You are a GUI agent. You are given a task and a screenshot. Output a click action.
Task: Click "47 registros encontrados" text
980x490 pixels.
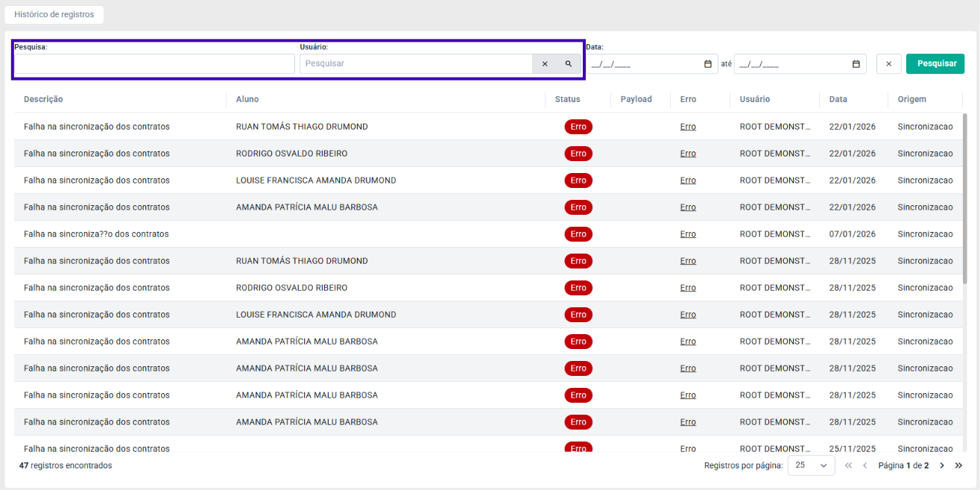[66, 465]
